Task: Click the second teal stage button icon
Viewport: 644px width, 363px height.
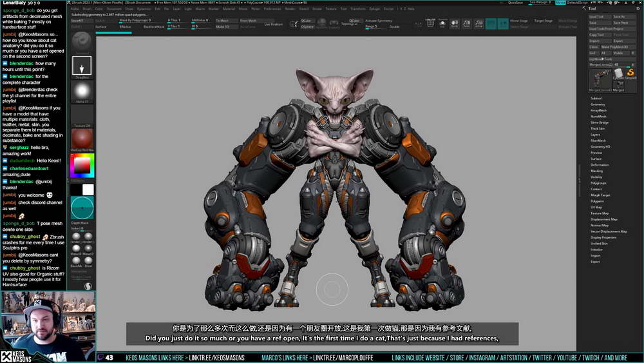Action: tap(503, 23)
